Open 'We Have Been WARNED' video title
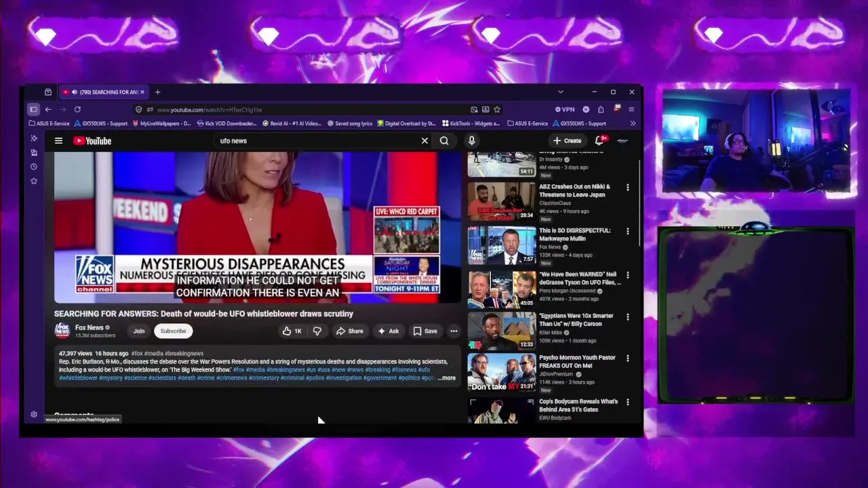The width and height of the screenshot is (868, 488). point(580,278)
